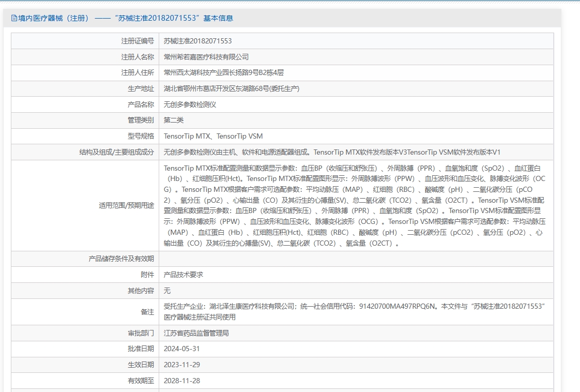Select registration number value 苏械注准20182071553
Screen dimensions: 580x392
click(x=197, y=41)
